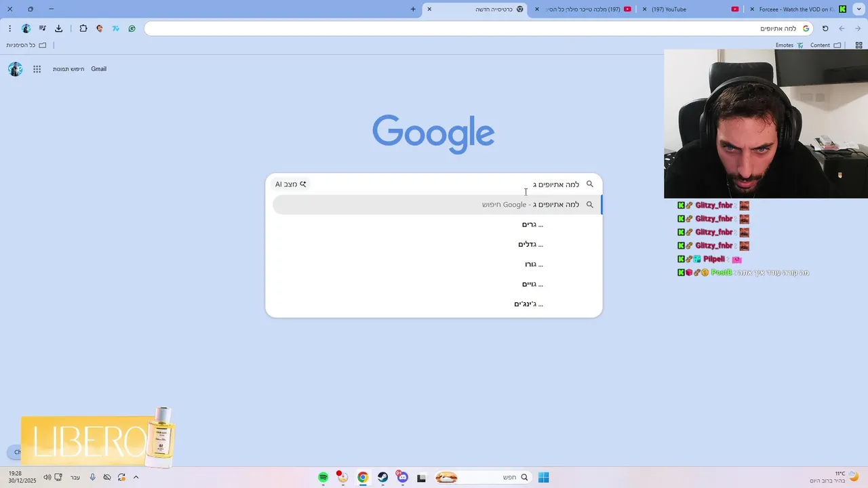Click the volume icon in system tray
The image size is (868, 488).
pyautogui.click(x=47, y=477)
